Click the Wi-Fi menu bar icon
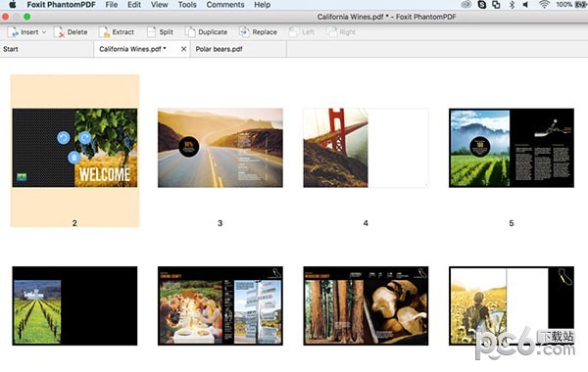 (x=544, y=5)
